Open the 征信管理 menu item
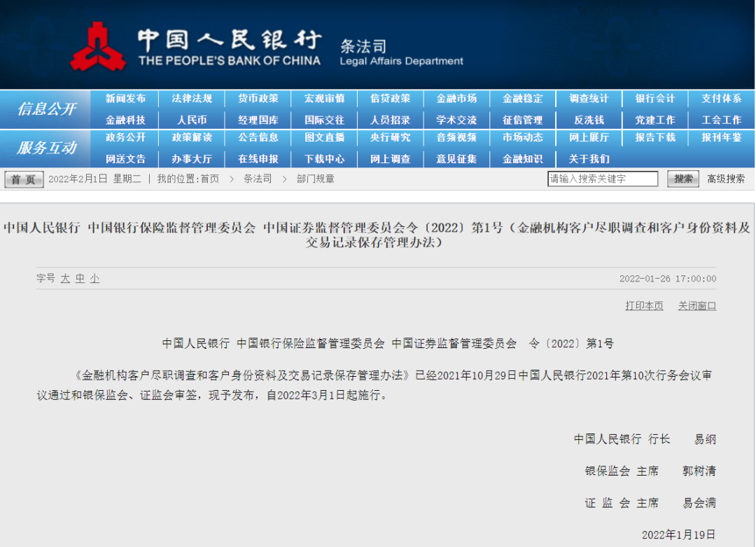The height and width of the screenshot is (547, 756). tap(522, 119)
